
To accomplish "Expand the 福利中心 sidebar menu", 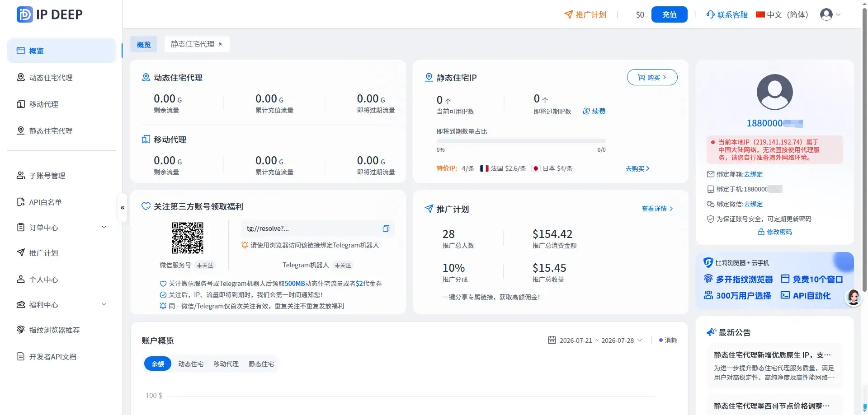I will point(61,305).
